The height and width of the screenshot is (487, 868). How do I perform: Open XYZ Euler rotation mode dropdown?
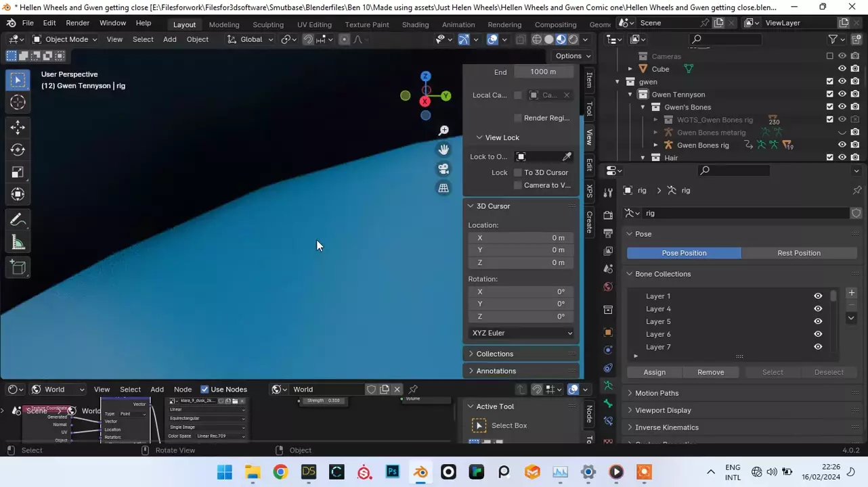[x=521, y=333]
